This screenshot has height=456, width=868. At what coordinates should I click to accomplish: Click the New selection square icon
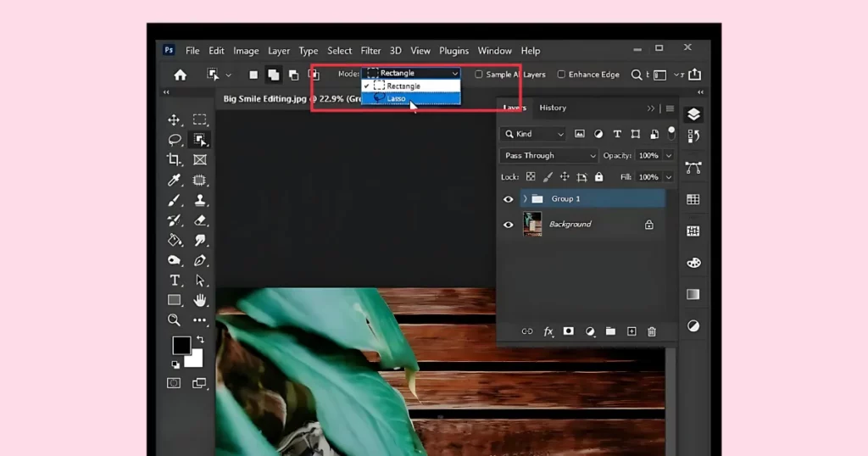point(253,75)
